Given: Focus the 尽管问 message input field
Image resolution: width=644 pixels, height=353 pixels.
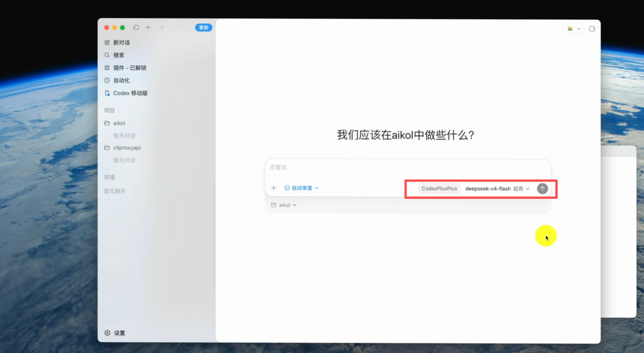Looking at the screenshot, I should tap(408, 168).
